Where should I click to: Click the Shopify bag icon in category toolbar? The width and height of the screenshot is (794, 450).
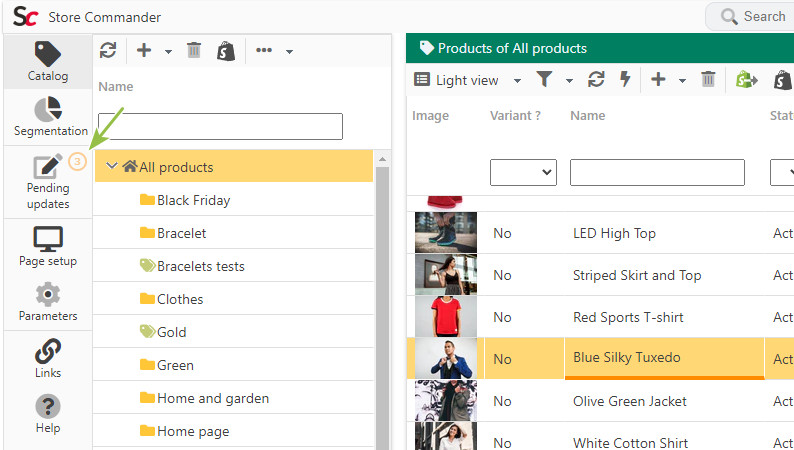[226, 51]
